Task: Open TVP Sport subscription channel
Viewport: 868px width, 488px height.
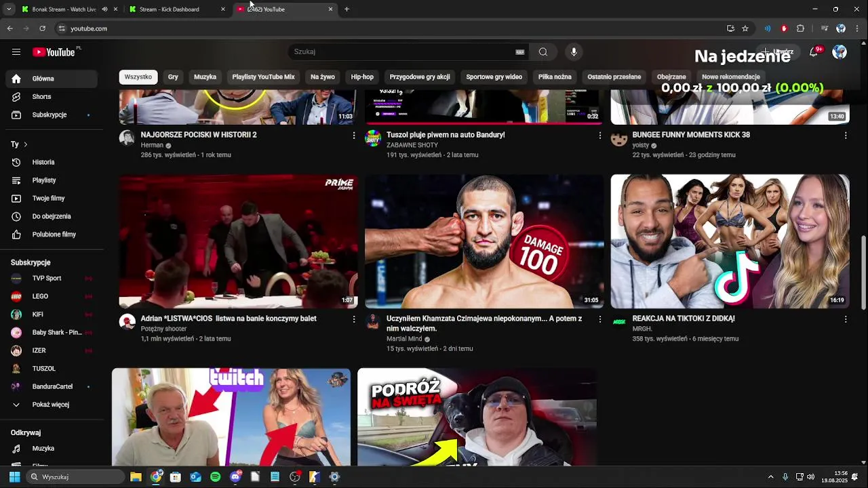Action: coord(52,279)
